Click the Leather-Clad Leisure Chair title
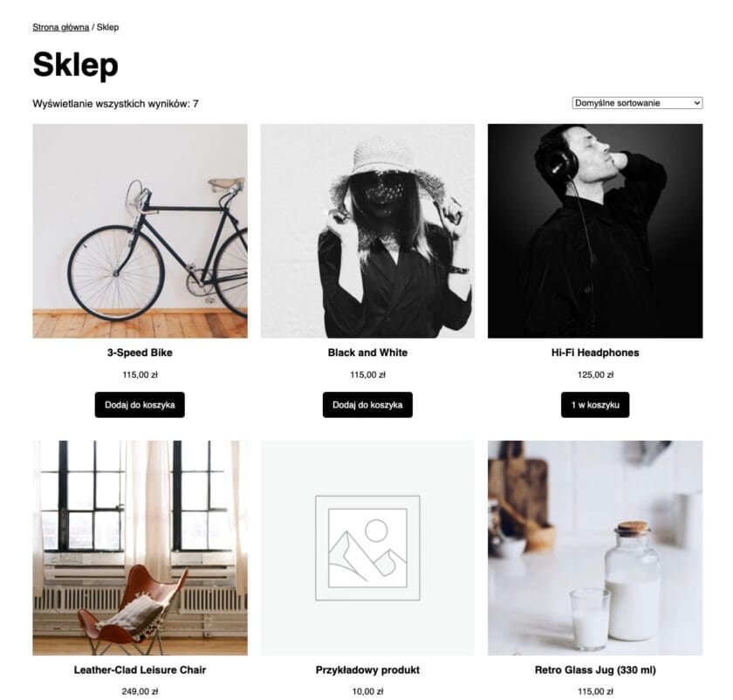733x700 pixels. (x=141, y=669)
